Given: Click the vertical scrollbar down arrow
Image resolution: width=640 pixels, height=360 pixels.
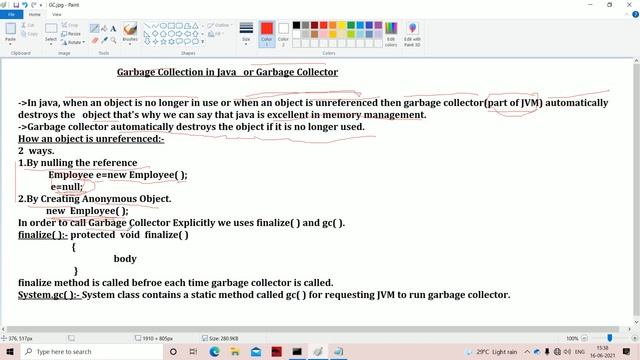Looking at the screenshot, I should [x=636, y=322].
